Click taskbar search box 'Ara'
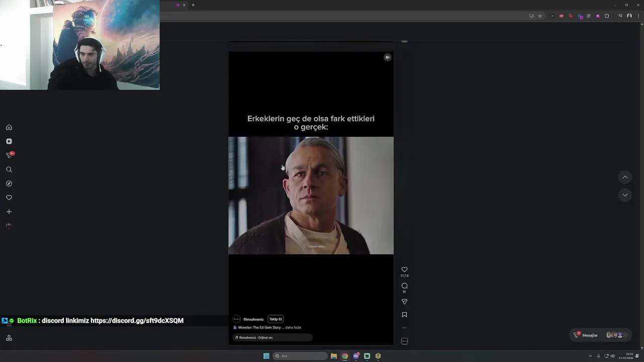The image size is (644, 362). tap(300, 356)
